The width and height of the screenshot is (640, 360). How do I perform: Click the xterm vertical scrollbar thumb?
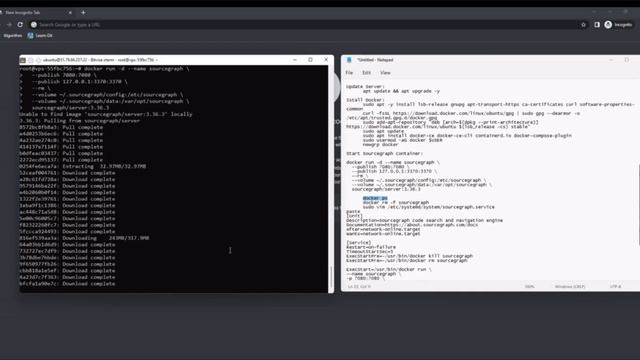331,278
